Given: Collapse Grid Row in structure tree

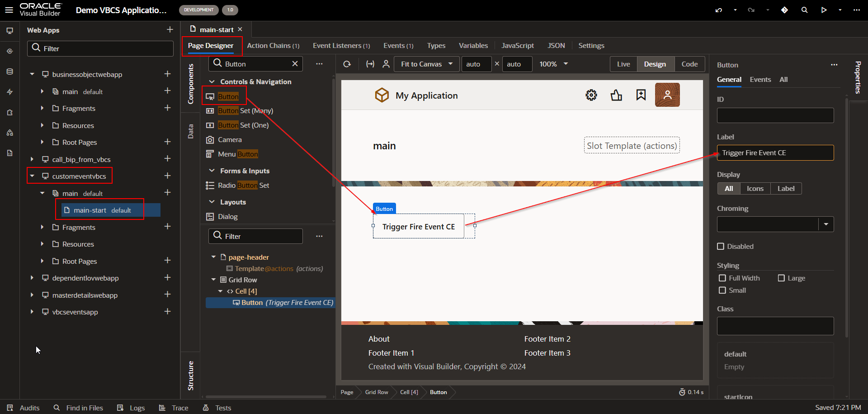Looking at the screenshot, I should coord(213,280).
